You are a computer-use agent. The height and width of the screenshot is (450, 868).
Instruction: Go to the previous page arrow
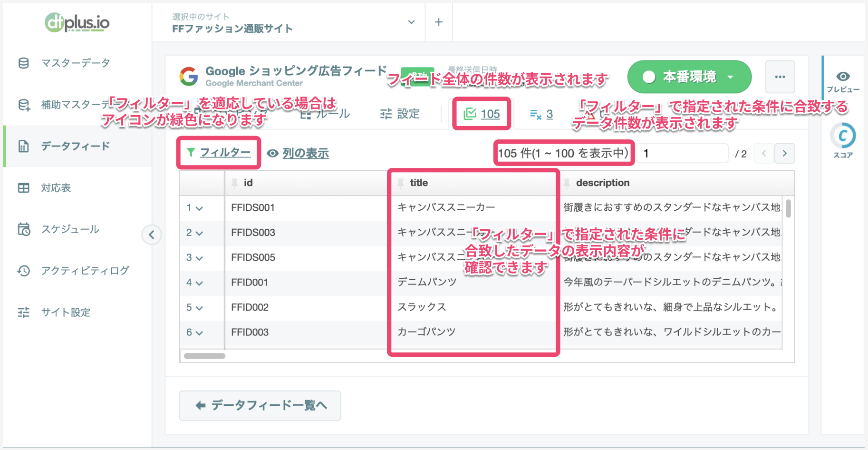click(764, 153)
